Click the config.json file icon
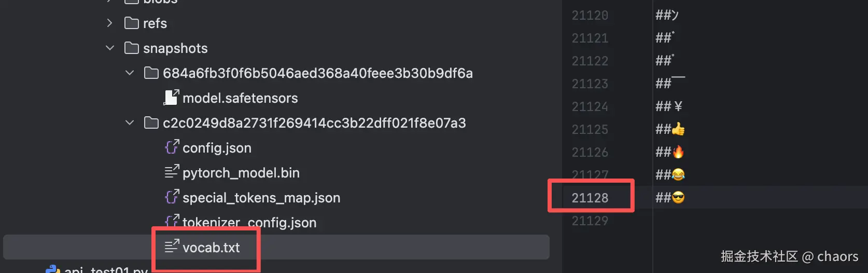Screen dimensions: 868x273 pos(172,147)
